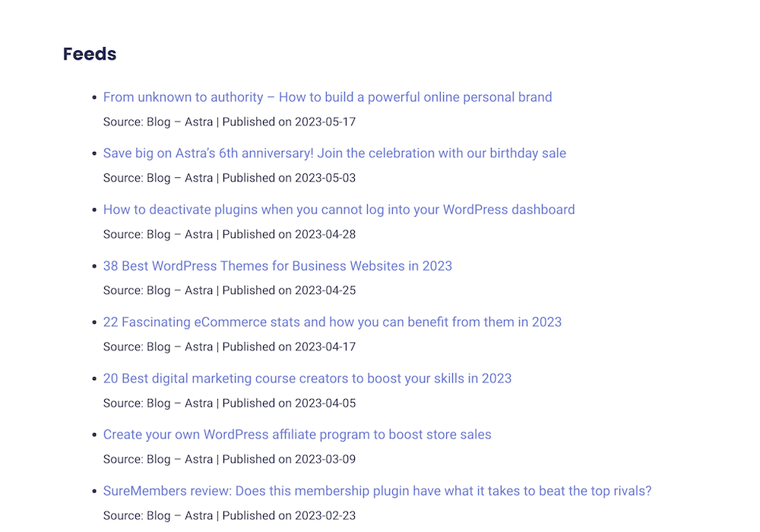Image resolution: width=760 pixels, height=532 pixels.
Task: Click the bullet beside the 'From unknown to authority' link
Action: pos(94,97)
